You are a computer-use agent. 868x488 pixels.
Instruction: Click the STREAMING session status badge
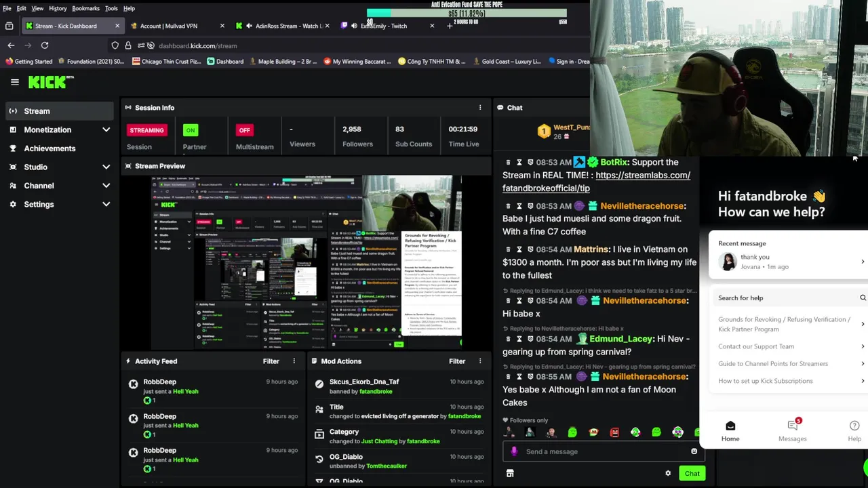click(x=146, y=130)
